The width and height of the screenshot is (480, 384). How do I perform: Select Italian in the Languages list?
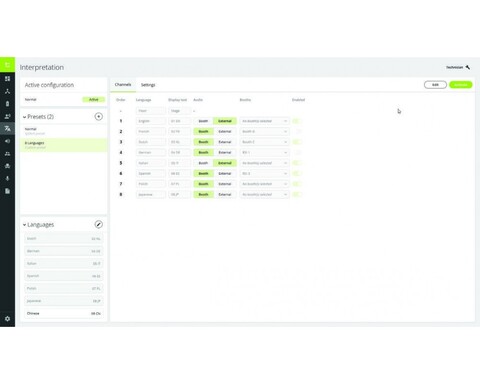pos(64,263)
